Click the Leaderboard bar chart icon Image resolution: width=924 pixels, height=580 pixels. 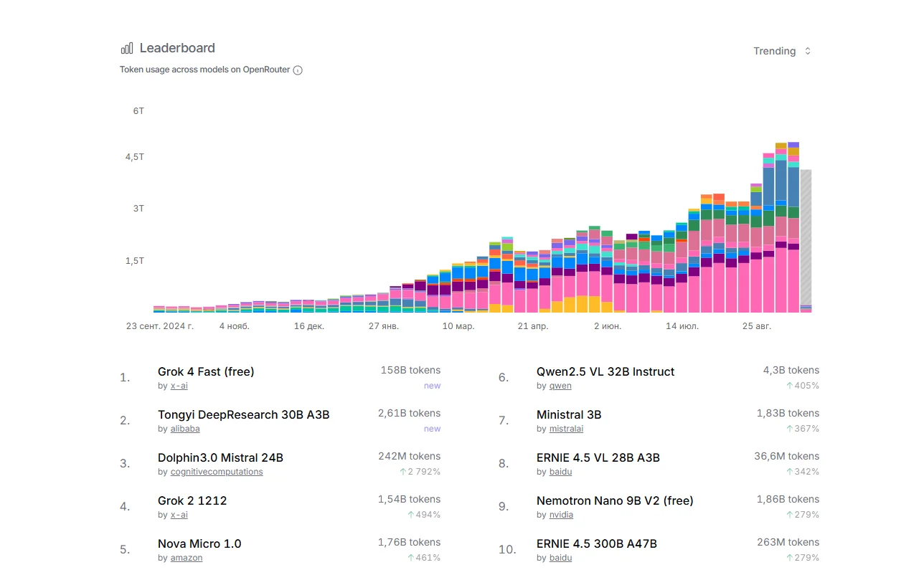(x=127, y=48)
